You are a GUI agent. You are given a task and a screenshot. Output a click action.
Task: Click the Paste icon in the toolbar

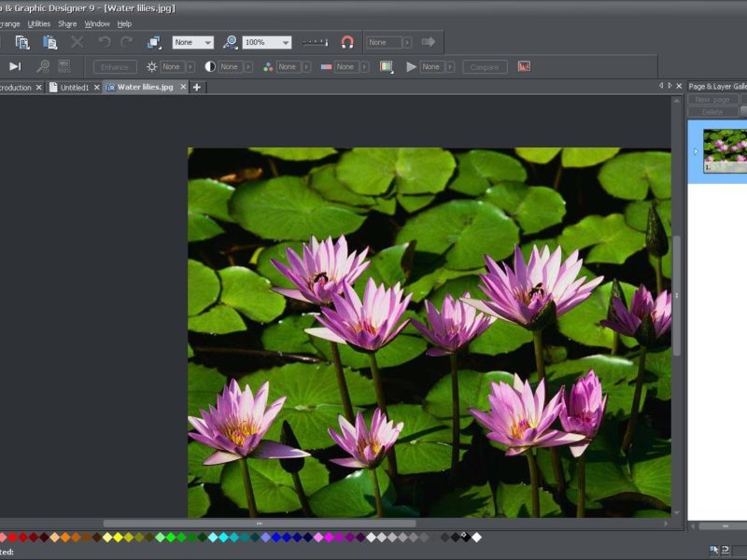coord(50,42)
